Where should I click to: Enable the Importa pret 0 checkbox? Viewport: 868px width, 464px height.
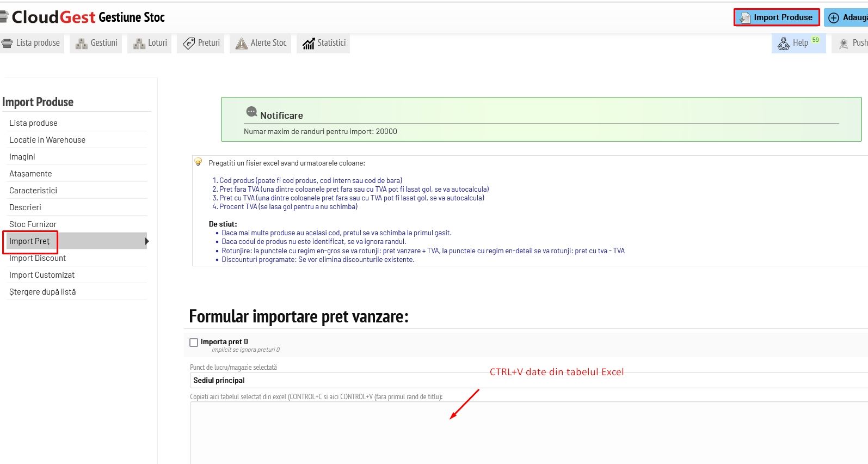point(194,343)
